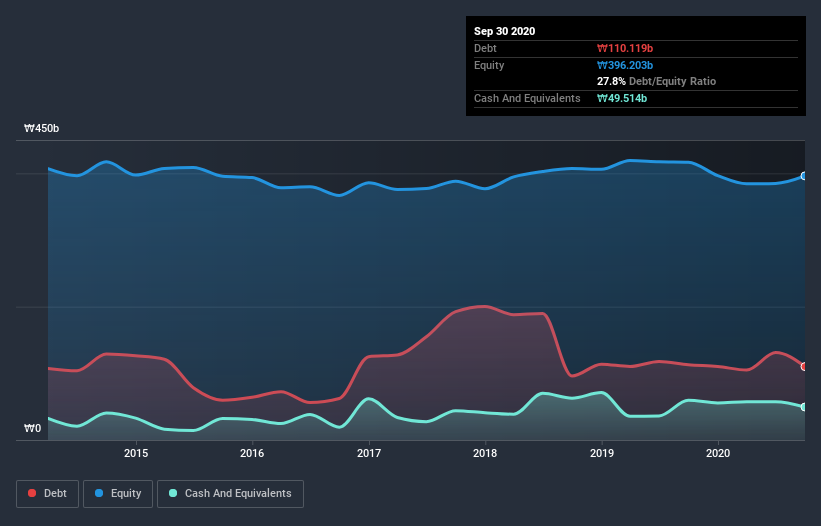Click the ₩0 y-axis label
Screen dimensions: 821x526
point(32,428)
